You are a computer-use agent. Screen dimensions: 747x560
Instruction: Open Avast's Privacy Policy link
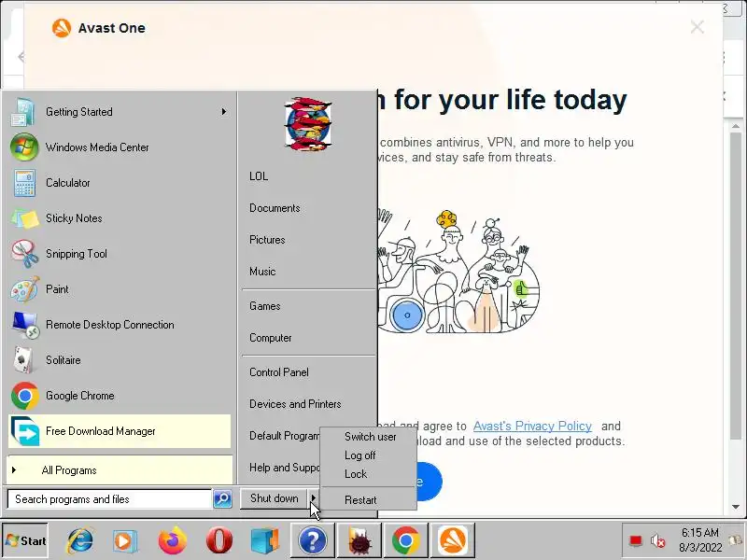pyautogui.click(x=532, y=427)
